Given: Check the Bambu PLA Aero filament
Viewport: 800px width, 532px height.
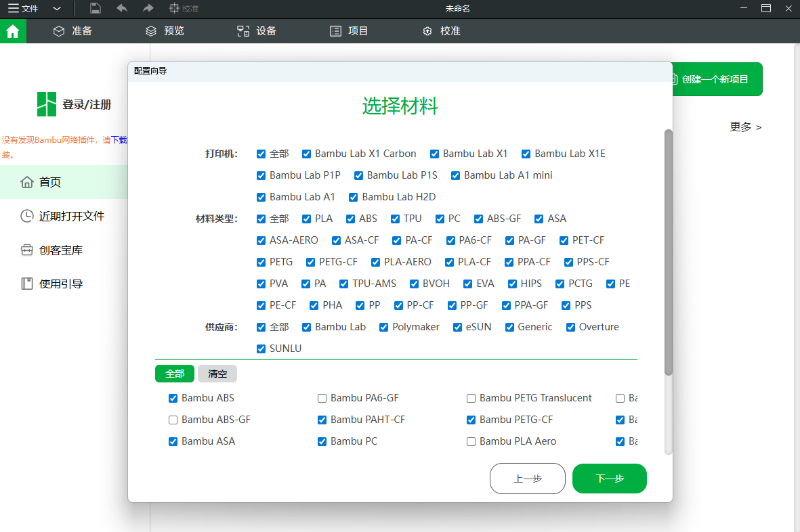Looking at the screenshot, I should (x=471, y=442).
